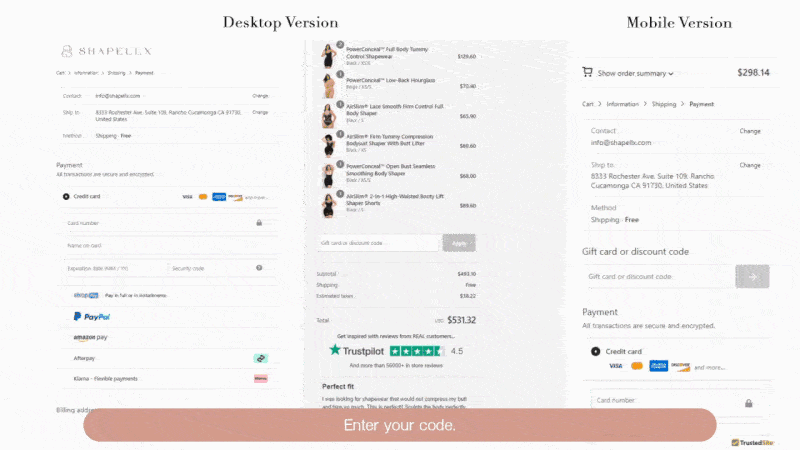Click the Shapellx logo in desktop version

pyautogui.click(x=107, y=51)
